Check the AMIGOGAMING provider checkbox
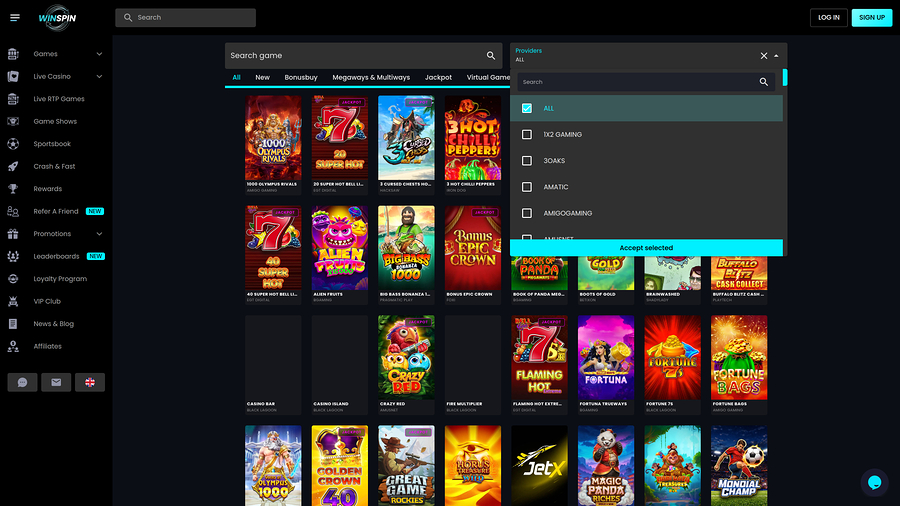The height and width of the screenshot is (506, 900). tap(527, 213)
